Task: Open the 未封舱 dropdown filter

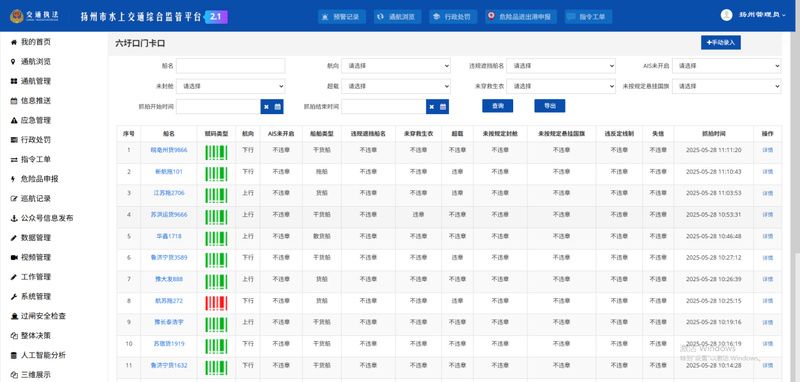Action: click(231, 86)
